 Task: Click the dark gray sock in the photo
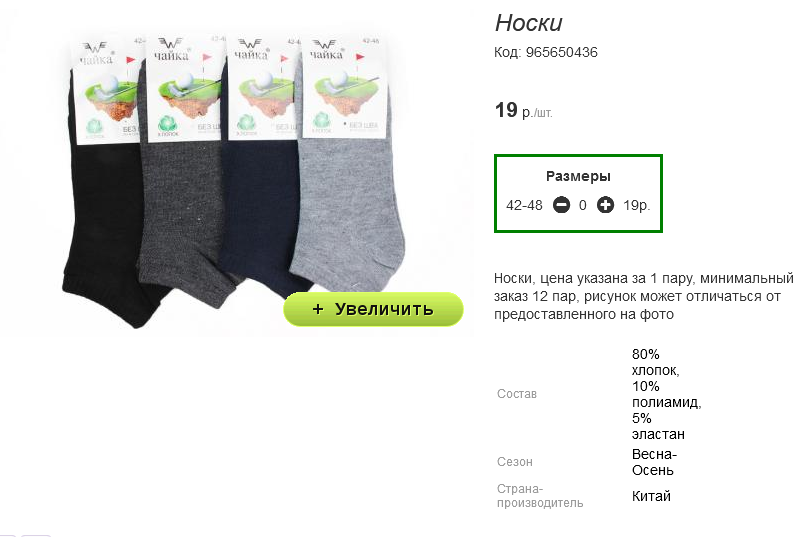tap(181, 217)
